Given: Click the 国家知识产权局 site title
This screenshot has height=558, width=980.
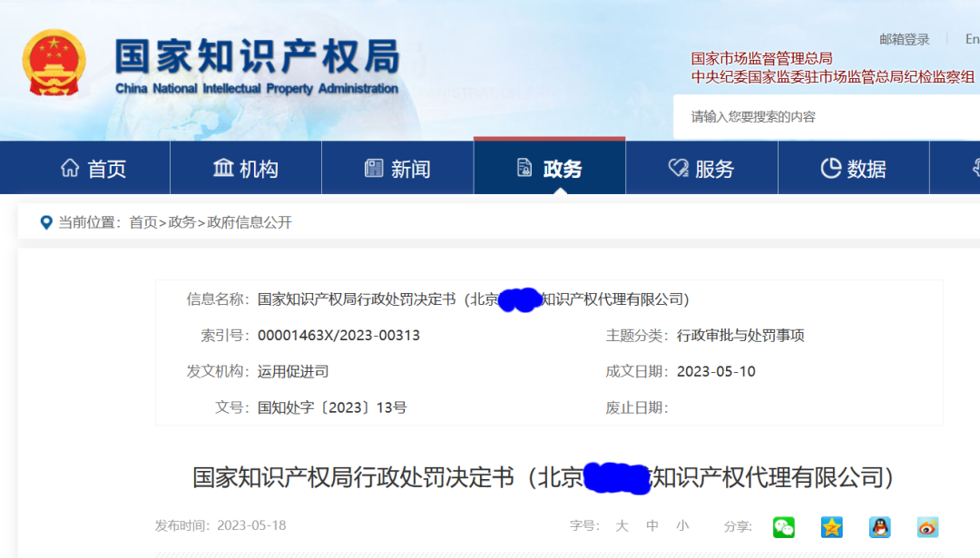Looking at the screenshot, I should (x=257, y=56).
